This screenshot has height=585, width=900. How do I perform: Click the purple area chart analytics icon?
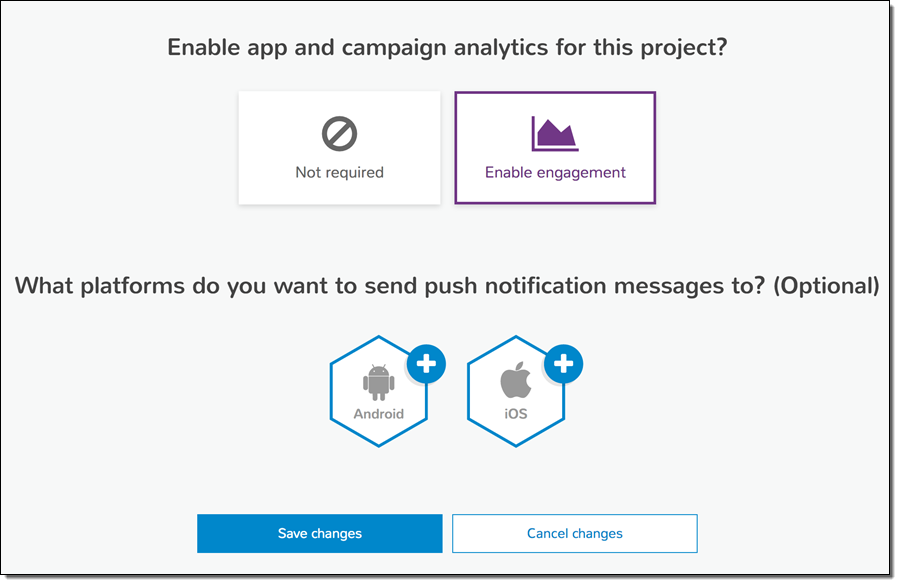coord(555,134)
